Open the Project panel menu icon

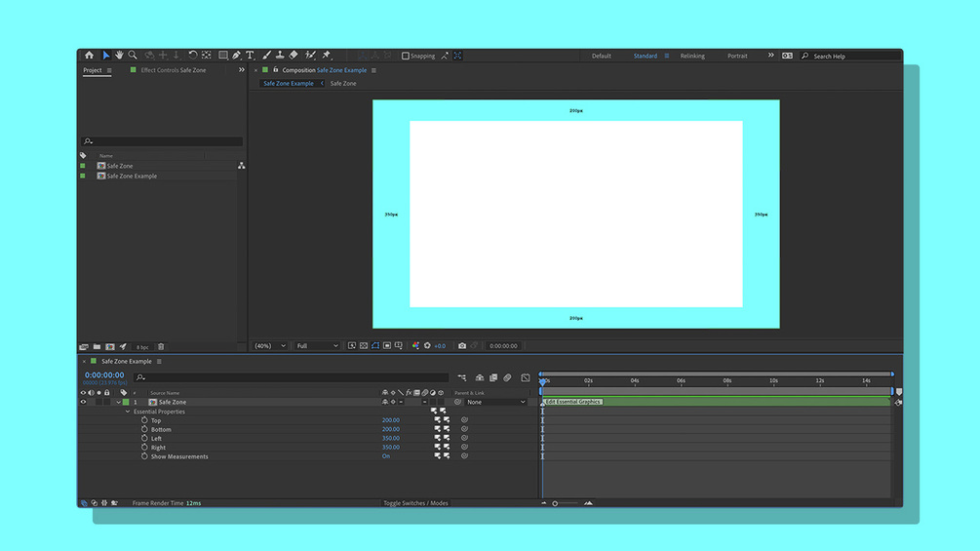[x=109, y=70]
